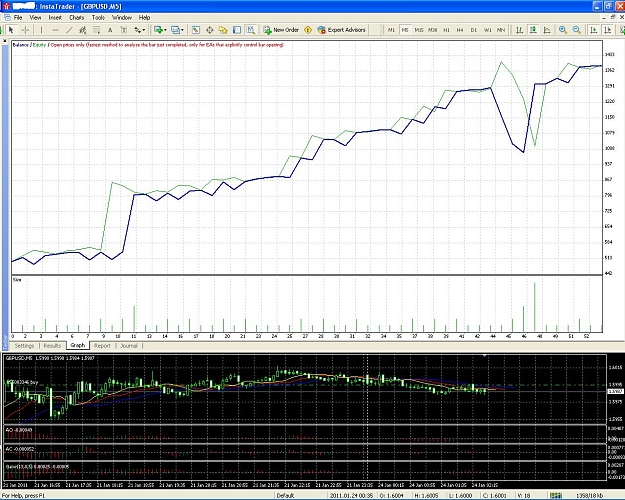This screenshot has width=625, height=500.
Task: Toggle Chart Shift from right border
Action: click(608, 30)
